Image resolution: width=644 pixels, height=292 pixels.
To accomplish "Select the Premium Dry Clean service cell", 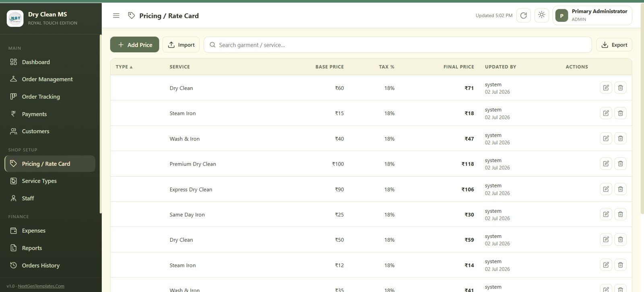I will click(193, 164).
